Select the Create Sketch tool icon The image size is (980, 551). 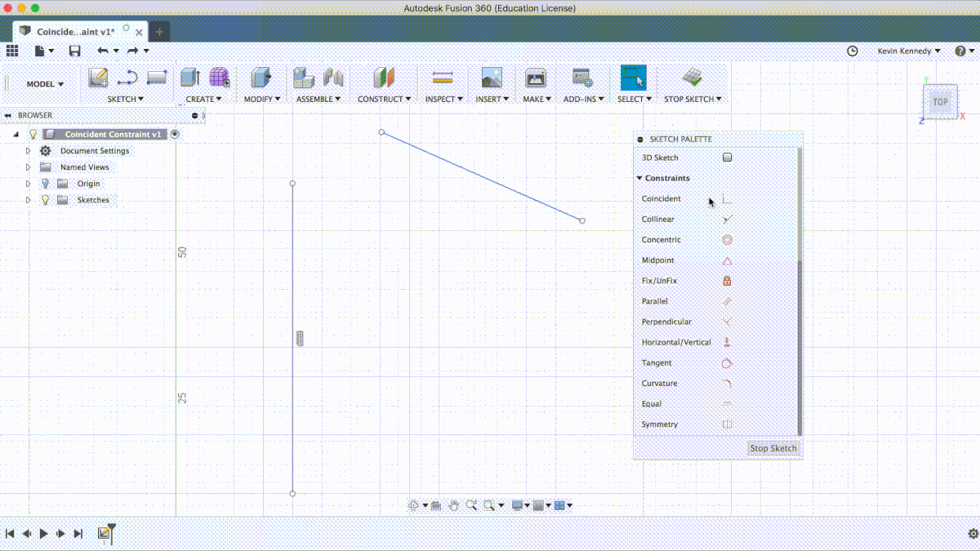98,78
